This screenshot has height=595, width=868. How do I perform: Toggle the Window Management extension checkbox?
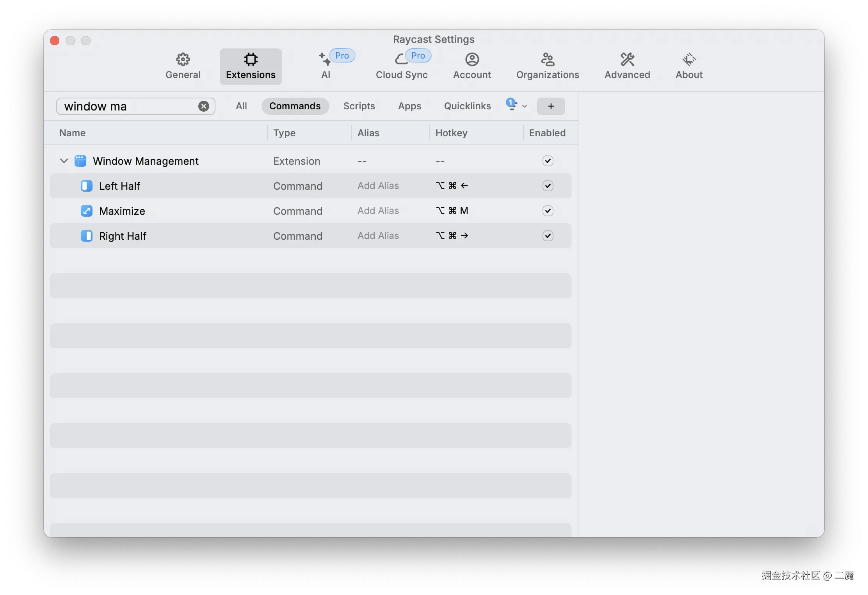[x=548, y=161]
